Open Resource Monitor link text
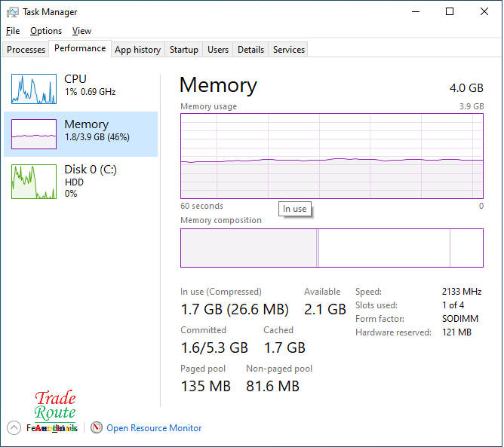This screenshot has height=447, width=504. point(154,427)
